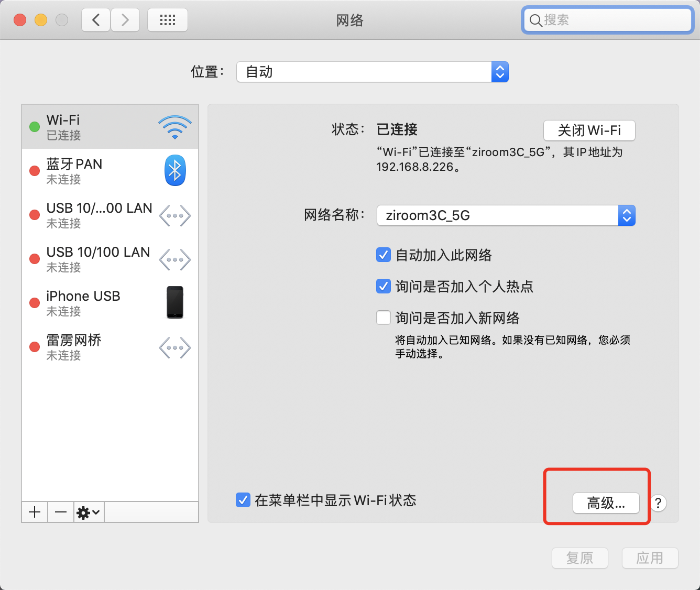Click the Ethernet icon beside USB 10/100 LAN
The width and height of the screenshot is (700, 590).
(175, 259)
